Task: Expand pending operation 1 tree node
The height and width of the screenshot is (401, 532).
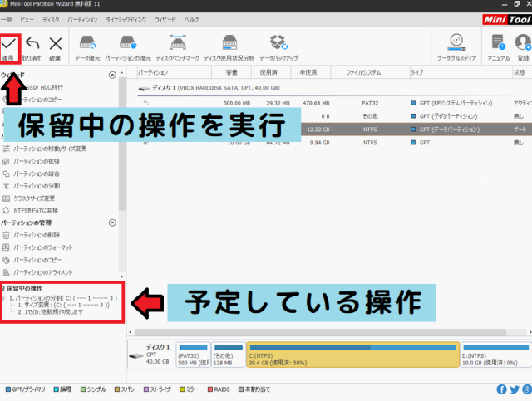Action: point(3,298)
